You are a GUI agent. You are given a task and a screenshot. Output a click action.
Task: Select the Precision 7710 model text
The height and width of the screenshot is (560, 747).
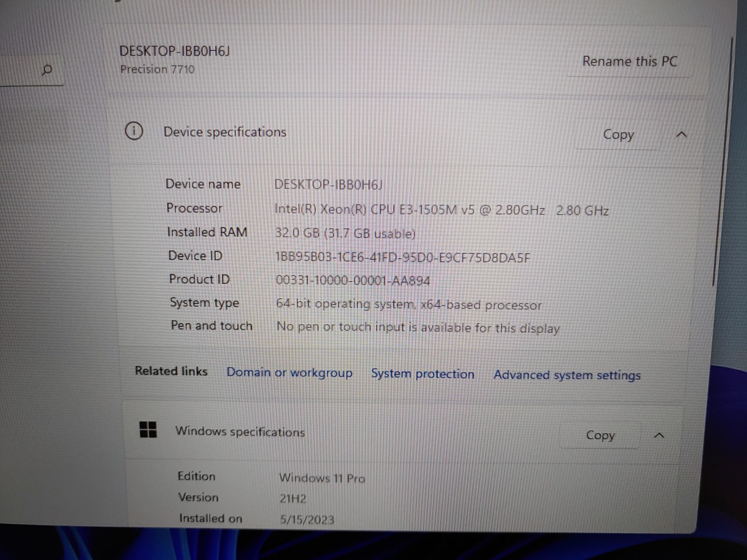[158, 69]
